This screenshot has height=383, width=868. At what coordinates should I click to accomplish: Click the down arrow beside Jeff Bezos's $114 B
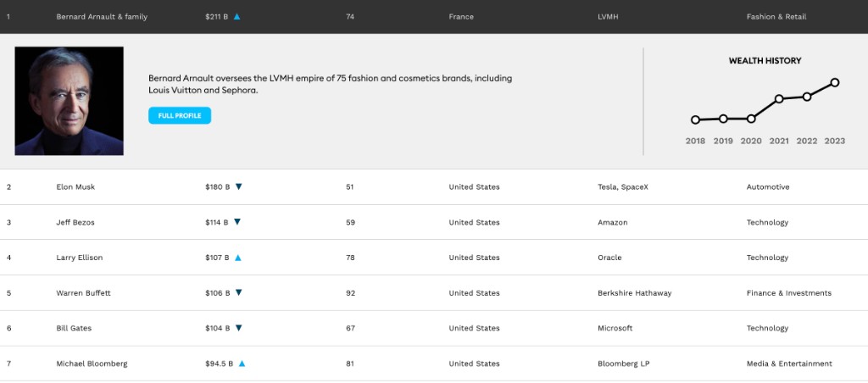tap(237, 222)
